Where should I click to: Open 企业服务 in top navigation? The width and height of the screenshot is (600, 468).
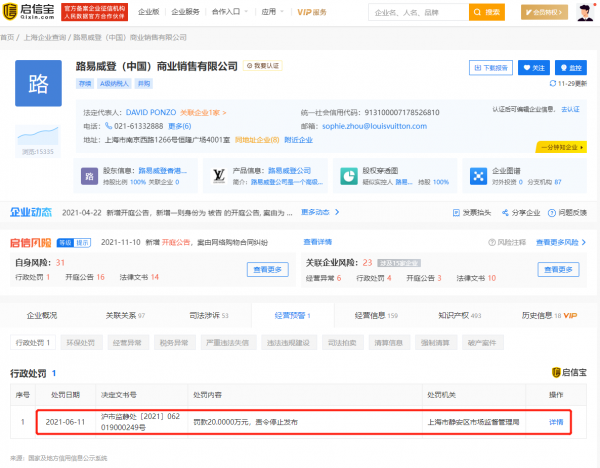pos(185,12)
